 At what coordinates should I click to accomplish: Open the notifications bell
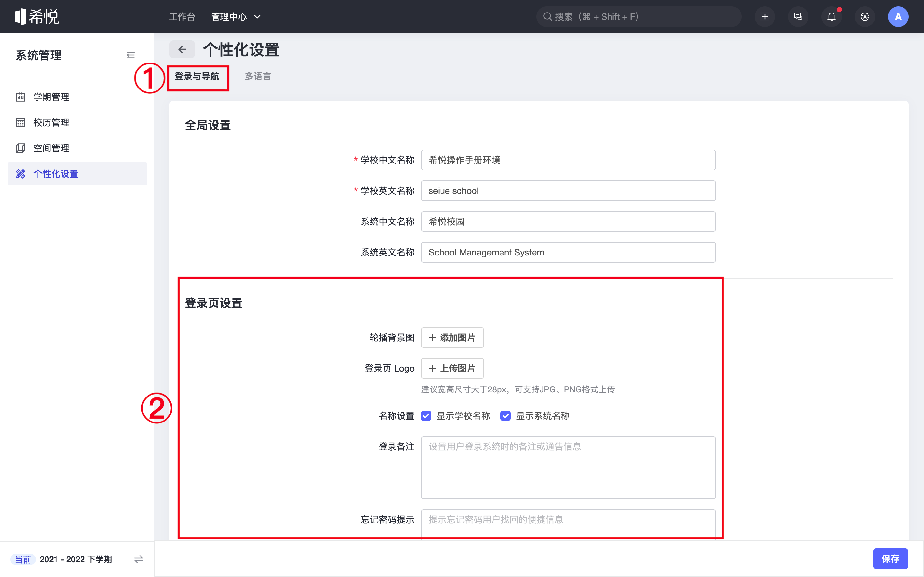(831, 17)
